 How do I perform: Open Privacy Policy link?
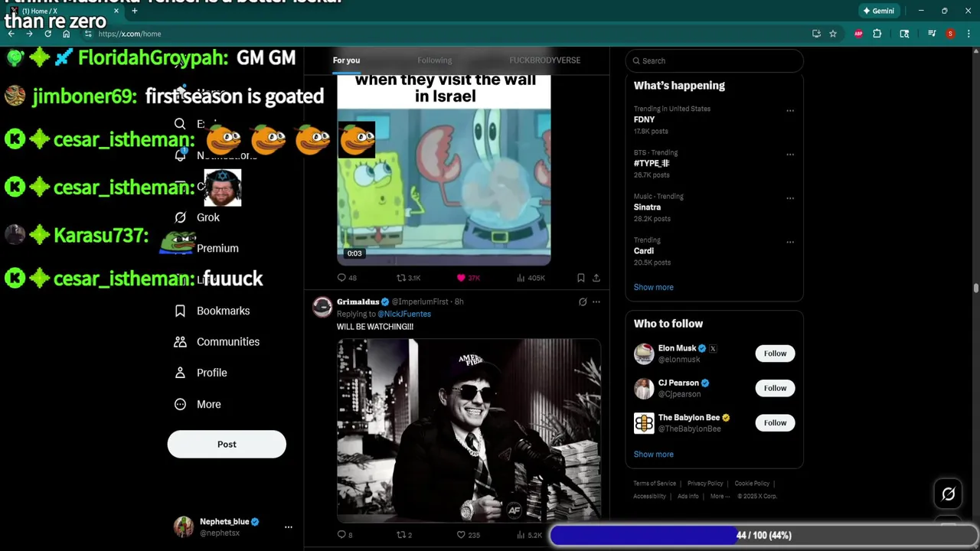point(705,484)
